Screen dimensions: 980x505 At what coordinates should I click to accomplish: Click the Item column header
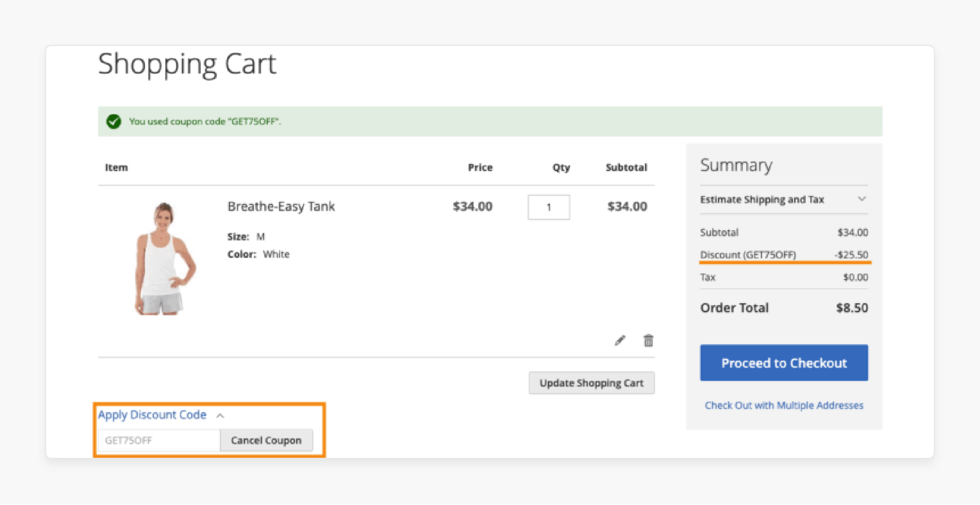point(117,167)
